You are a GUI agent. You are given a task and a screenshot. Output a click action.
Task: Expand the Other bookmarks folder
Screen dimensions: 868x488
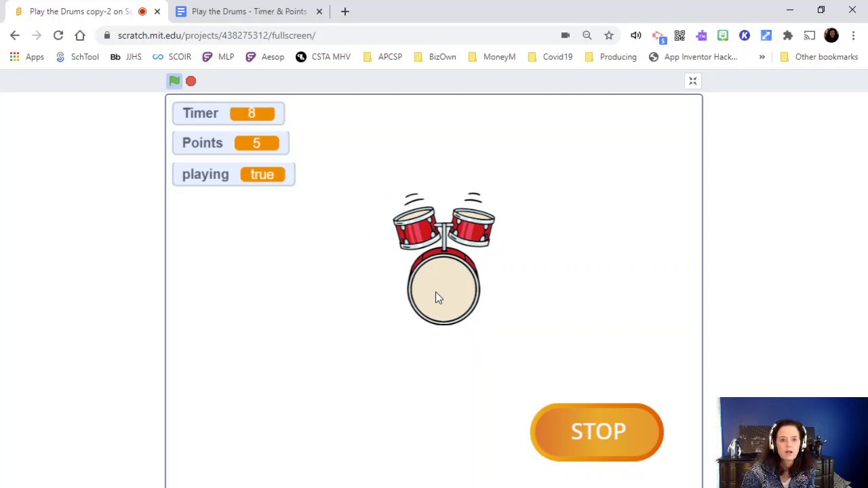819,57
